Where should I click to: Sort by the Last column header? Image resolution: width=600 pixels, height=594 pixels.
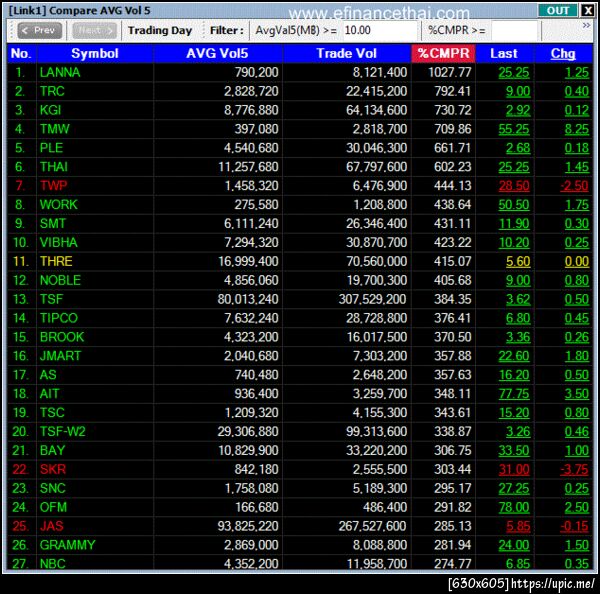tap(504, 53)
